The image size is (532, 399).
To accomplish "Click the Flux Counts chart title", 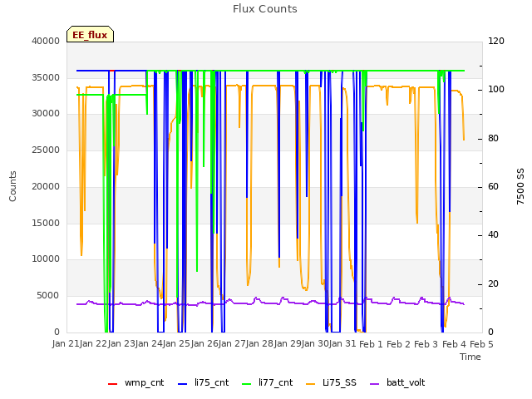I will coord(265,9).
